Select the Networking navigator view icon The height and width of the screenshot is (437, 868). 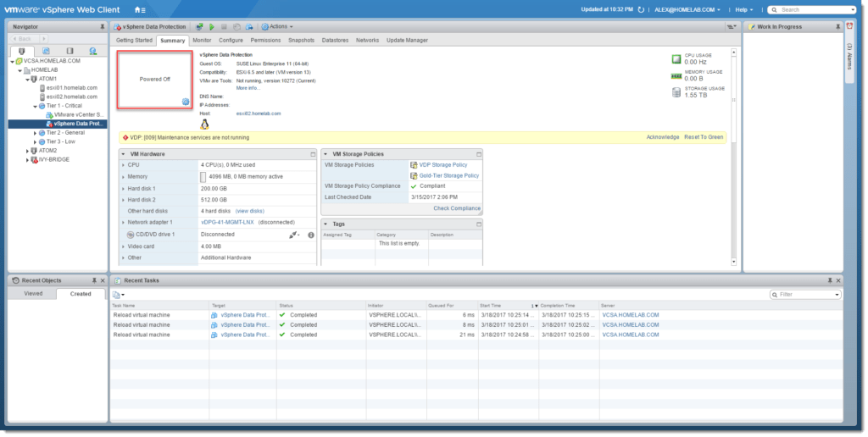click(x=93, y=51)
